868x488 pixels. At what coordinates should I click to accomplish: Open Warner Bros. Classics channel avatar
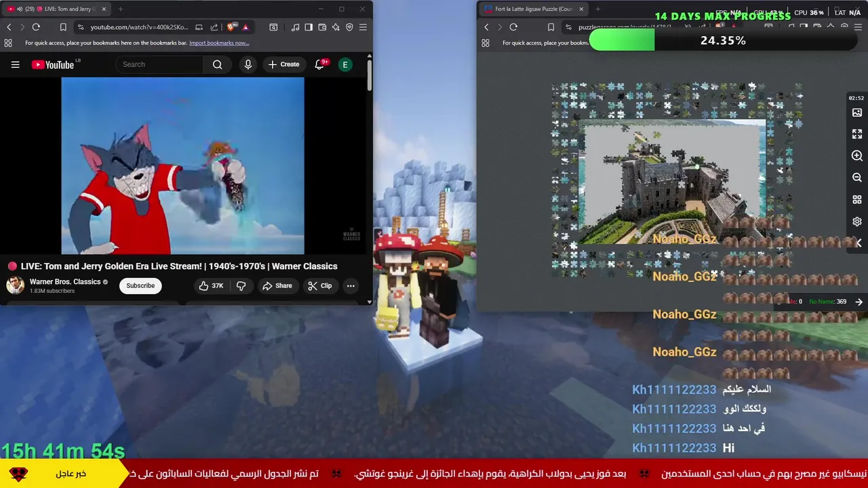(15, 285)
